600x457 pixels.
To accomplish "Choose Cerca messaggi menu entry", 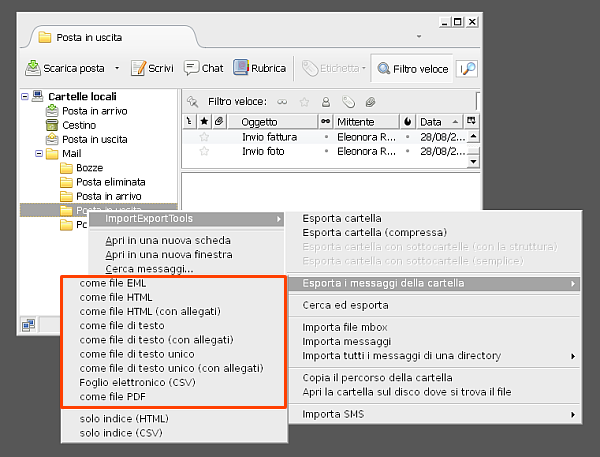I will 149,269.
